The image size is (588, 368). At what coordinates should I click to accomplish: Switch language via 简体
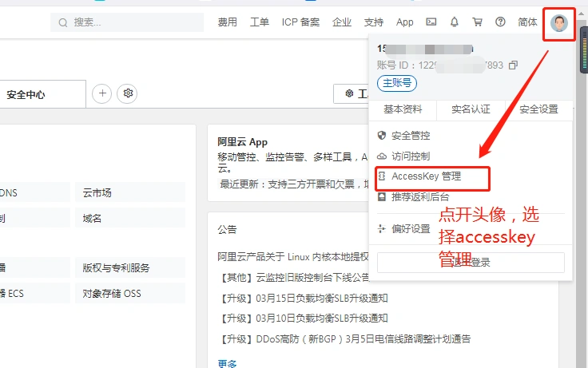[x=527, y=22]
